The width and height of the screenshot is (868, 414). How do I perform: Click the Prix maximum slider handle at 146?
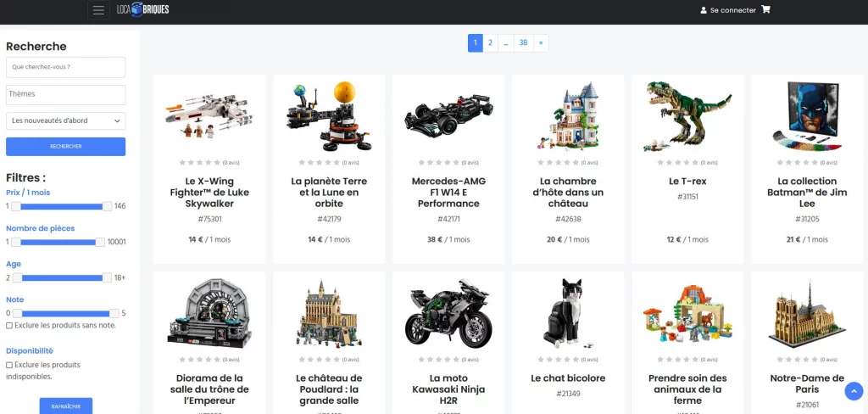click(108, 206)
